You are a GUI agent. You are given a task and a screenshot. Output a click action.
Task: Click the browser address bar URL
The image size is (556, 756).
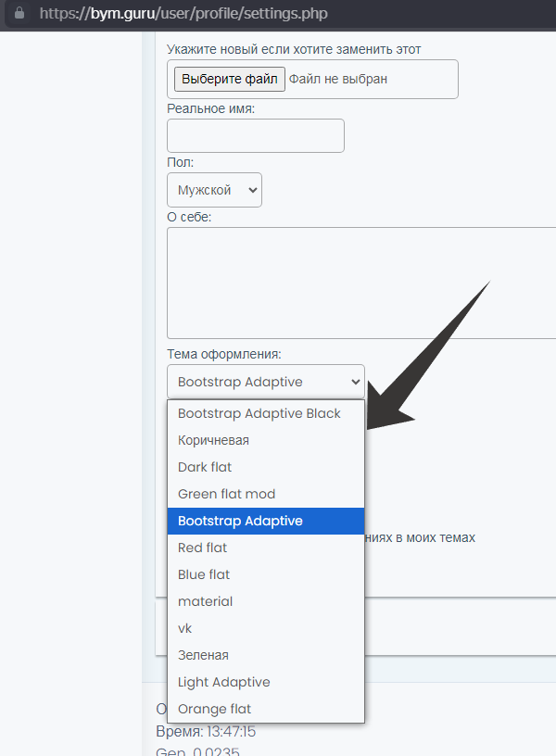coord(183,14)
